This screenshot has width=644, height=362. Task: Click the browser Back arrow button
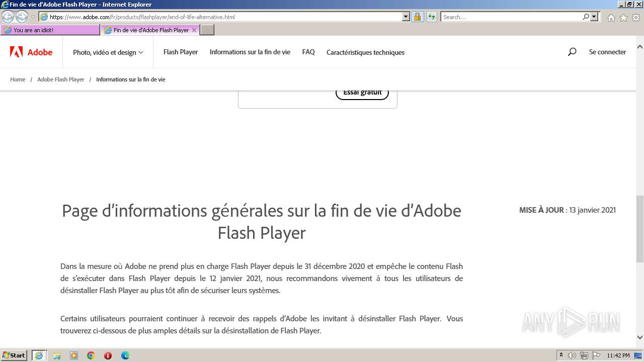click(x=8, y=17)
